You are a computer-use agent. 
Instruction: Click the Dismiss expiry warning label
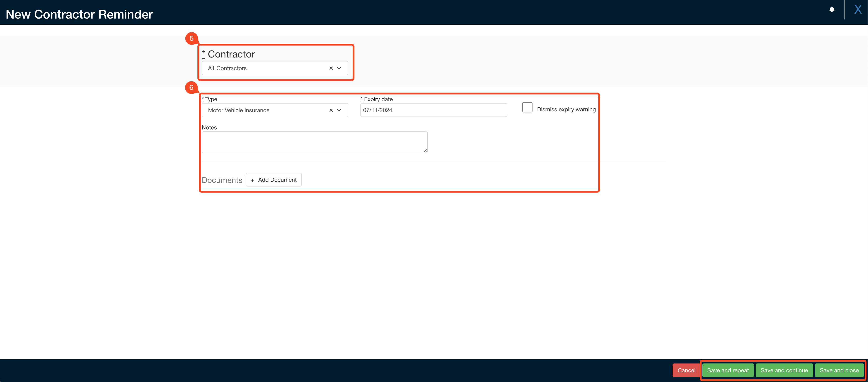coord(566,110)
